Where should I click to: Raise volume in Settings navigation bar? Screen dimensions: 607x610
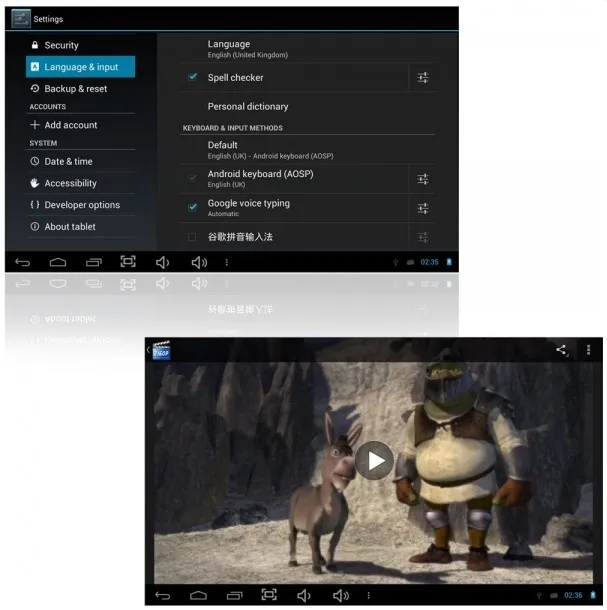click(x=199, y=263)
